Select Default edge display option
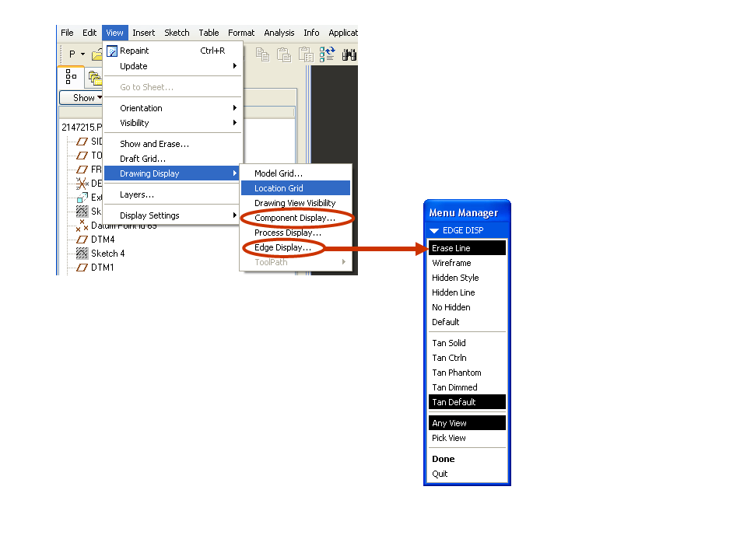 pos(467,322)
